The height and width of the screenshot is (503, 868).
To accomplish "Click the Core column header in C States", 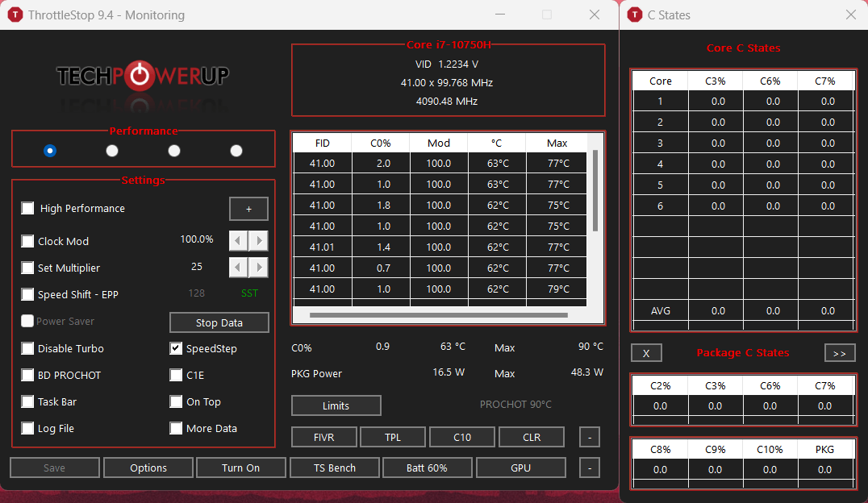I will [661, 81].
